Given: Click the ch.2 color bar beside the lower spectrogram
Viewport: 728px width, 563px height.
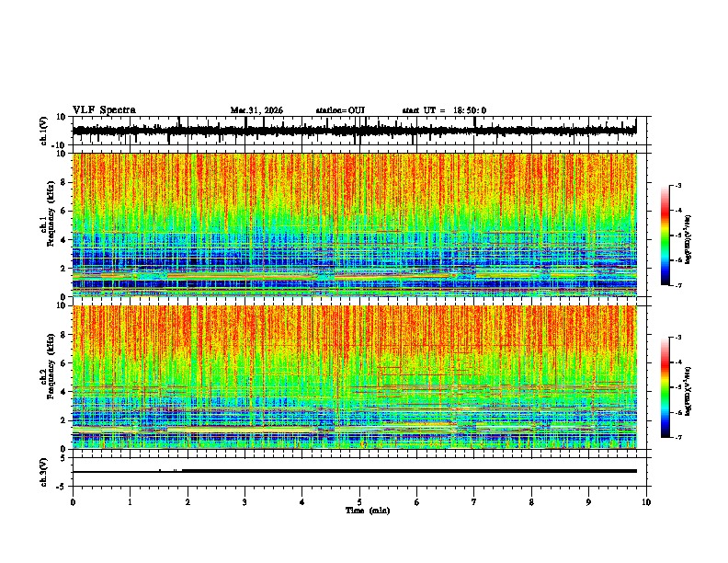Looking at the screenshot, I should pos(665,387).
